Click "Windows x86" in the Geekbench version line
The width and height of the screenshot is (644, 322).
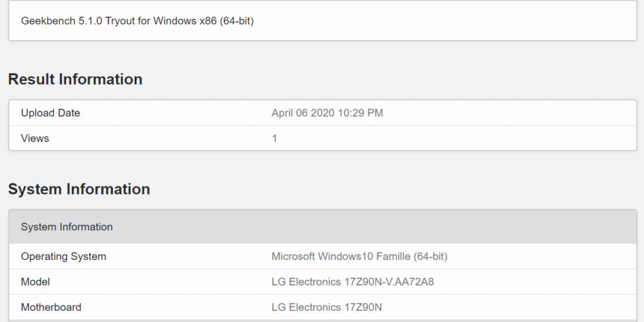pyautogui.click(x=183, y=21)
